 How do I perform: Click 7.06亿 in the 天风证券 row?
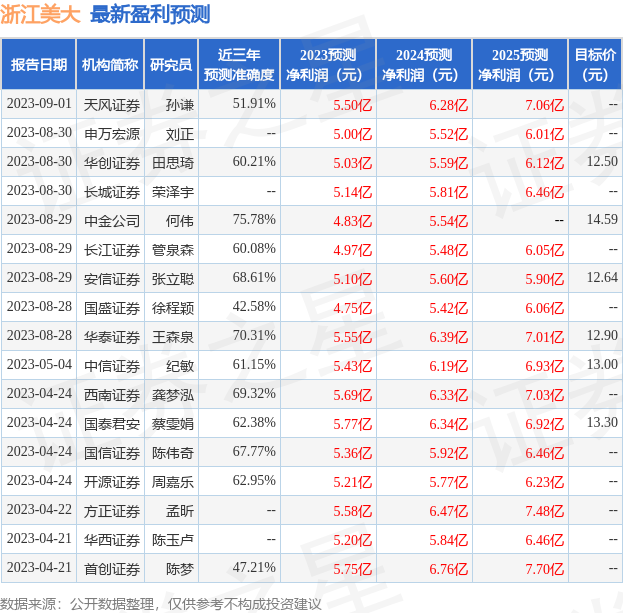pyautogui.click(x=544, y=105)
